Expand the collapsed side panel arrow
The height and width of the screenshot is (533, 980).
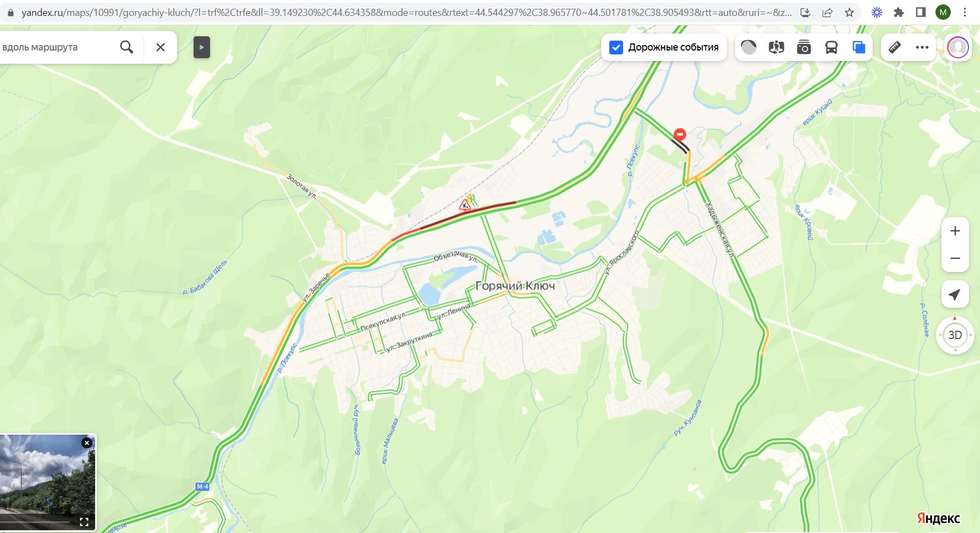click(x=202, y=47)
